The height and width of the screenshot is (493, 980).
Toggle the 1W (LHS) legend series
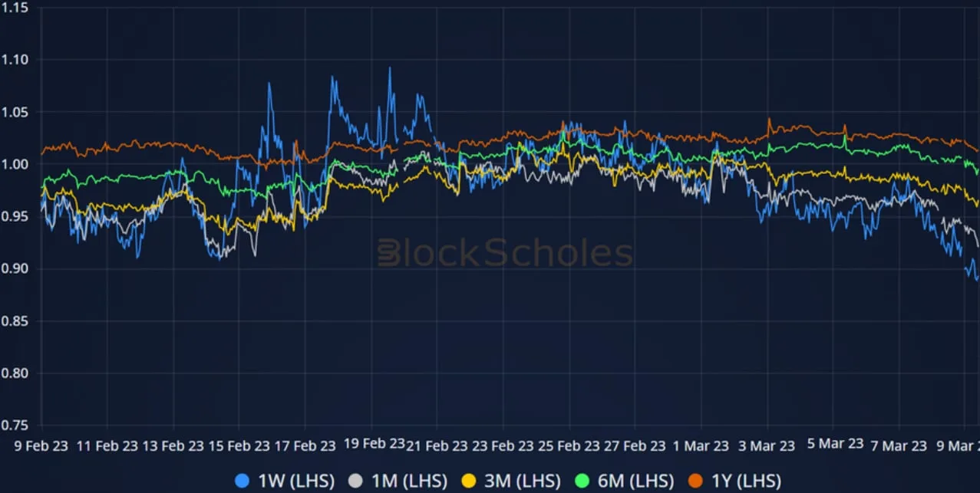tap(285, 481)
